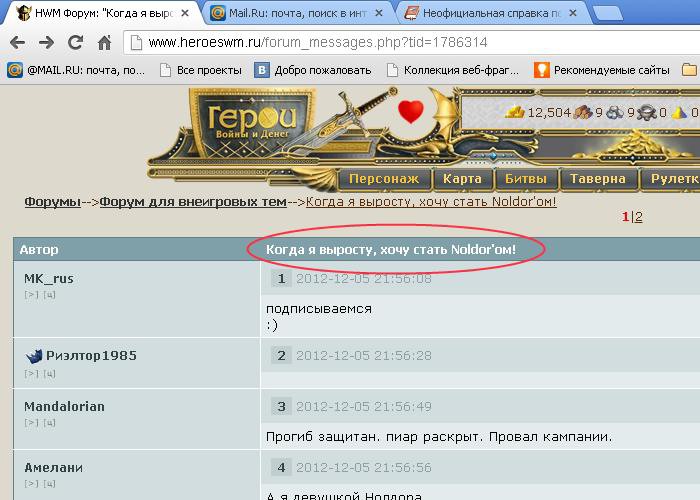Click the wood resource icon
This screenshot has width=700, height=500.
click(583, 112)
